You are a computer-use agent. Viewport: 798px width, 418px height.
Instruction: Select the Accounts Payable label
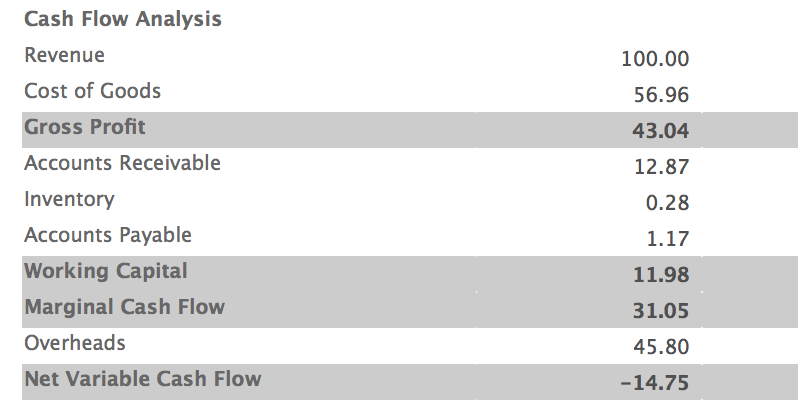[108, 235]
